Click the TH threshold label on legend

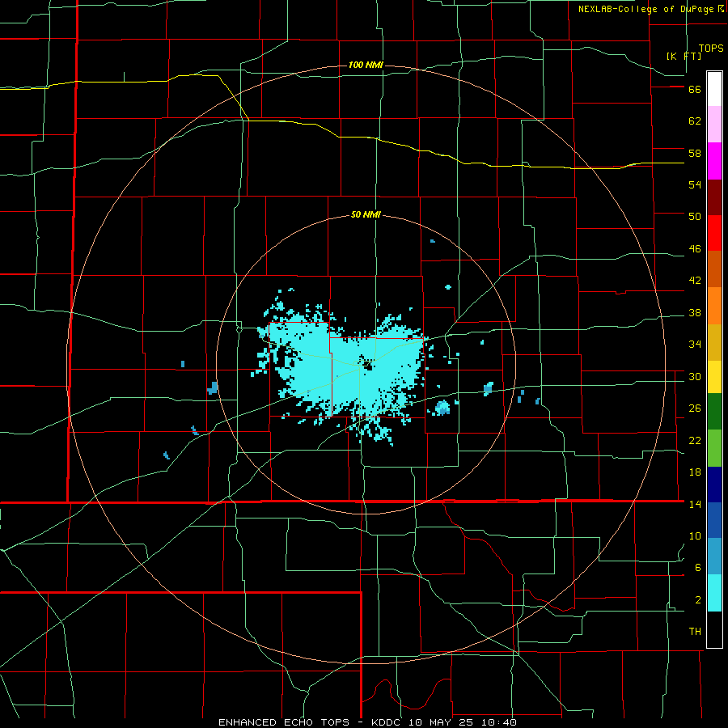point(695,632)
